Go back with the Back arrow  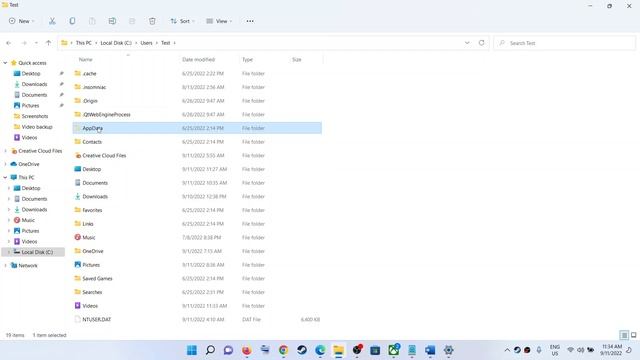click(9, 43)
